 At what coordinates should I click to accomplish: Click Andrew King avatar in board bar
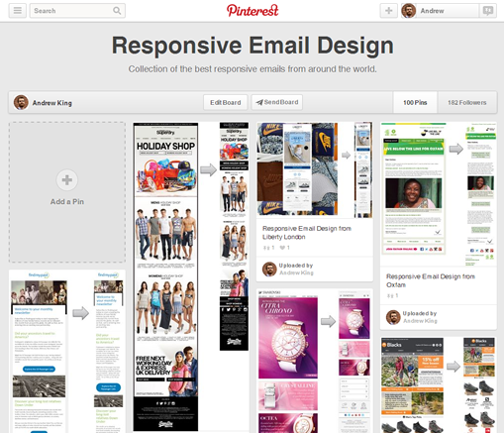(21, 103)
